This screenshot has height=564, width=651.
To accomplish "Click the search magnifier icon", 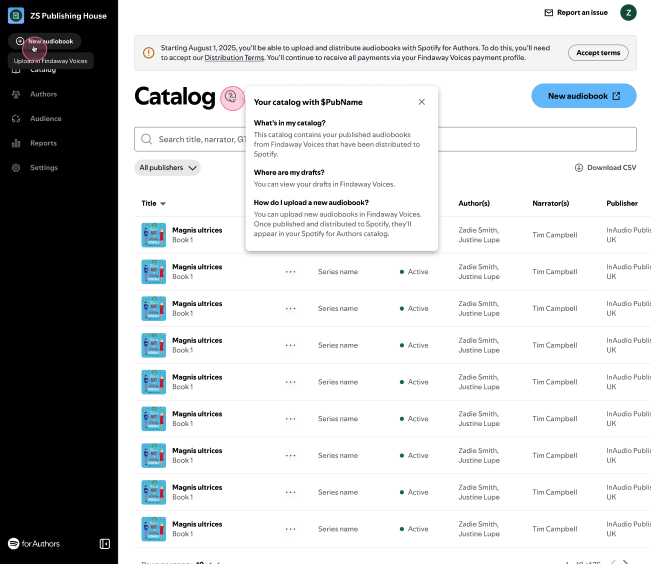I will pos(147,139).
